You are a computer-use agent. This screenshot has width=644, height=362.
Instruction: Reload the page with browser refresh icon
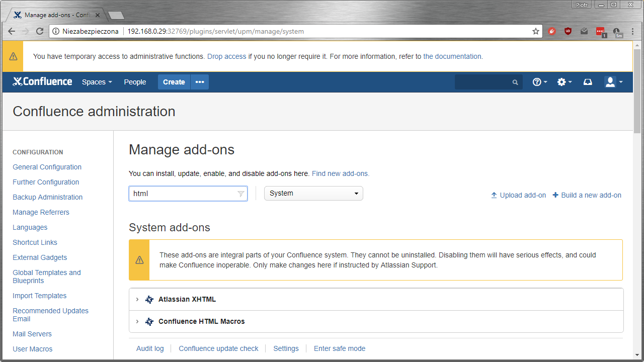pos(40,31)
